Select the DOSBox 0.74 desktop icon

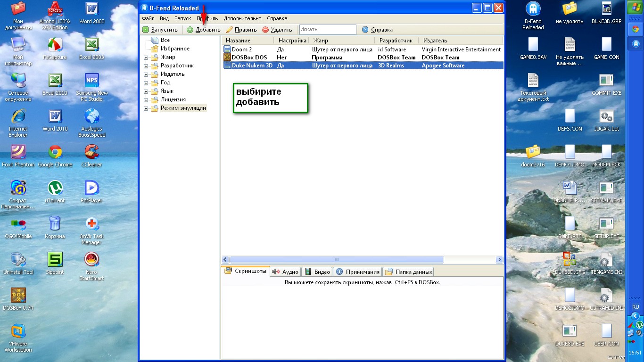point(18,299)
